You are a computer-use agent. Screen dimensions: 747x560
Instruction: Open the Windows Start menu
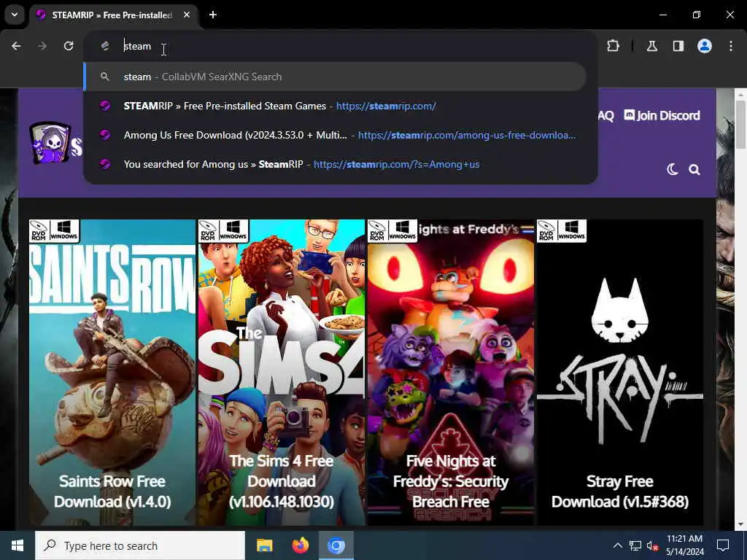tap(18, 545)
